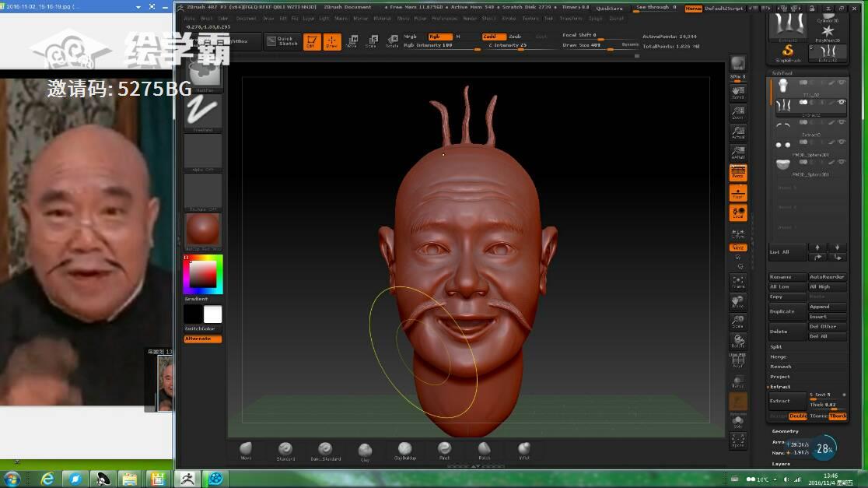Select the Move transform tool in top shelf
The height and width of the screenshot is (488, 868).
[x=352, y=41]
